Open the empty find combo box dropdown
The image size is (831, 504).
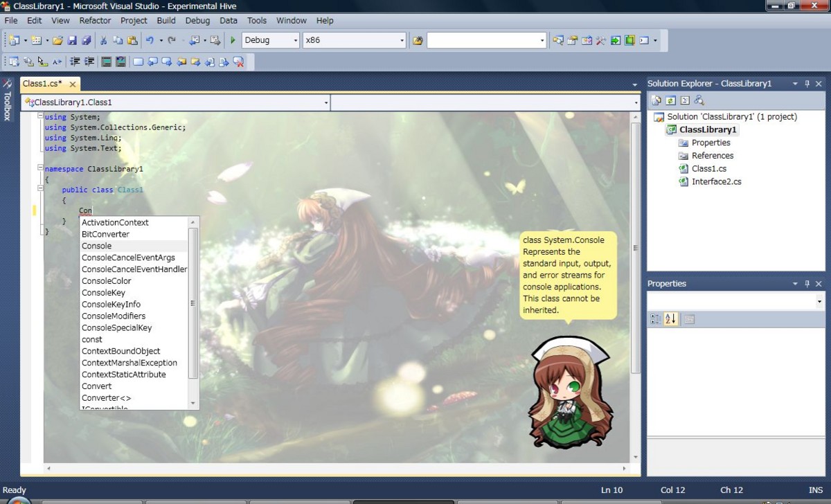(542, 40)
